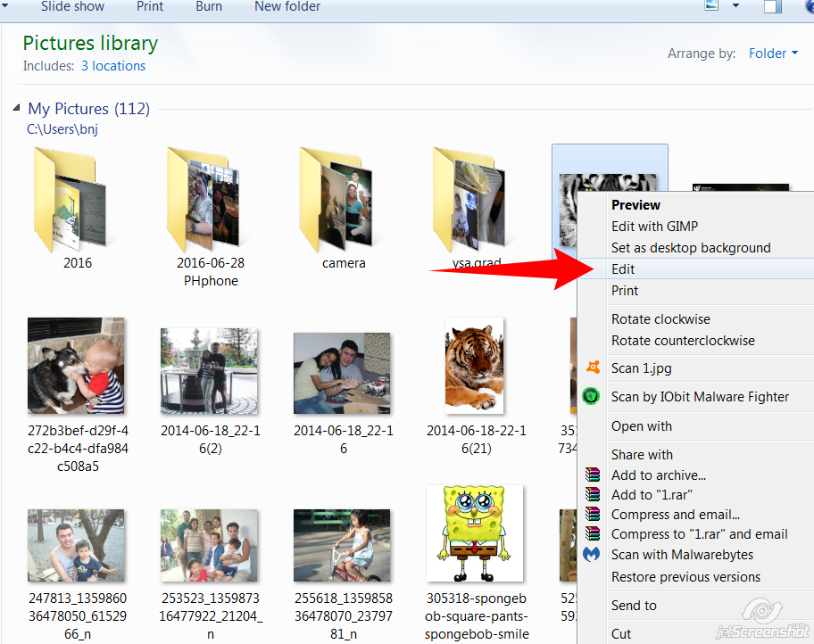
Task: Click the Burn toolbar button
Action: (209, 6)
